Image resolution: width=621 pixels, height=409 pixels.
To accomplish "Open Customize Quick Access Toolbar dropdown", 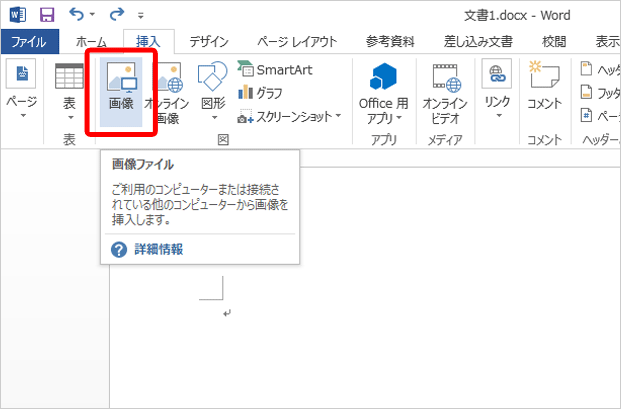I will pos(141,16).
